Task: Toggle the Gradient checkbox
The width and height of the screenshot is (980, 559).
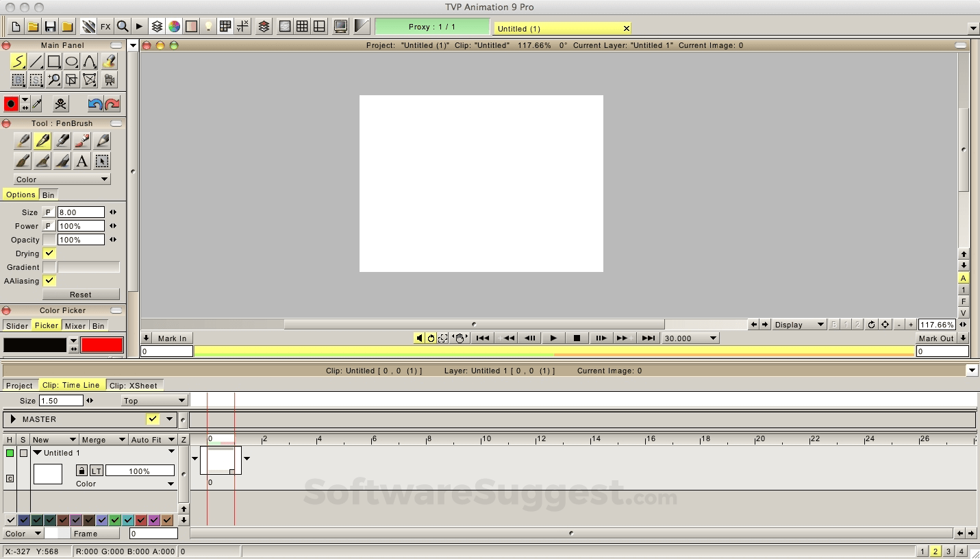Action: click(49, 267)
